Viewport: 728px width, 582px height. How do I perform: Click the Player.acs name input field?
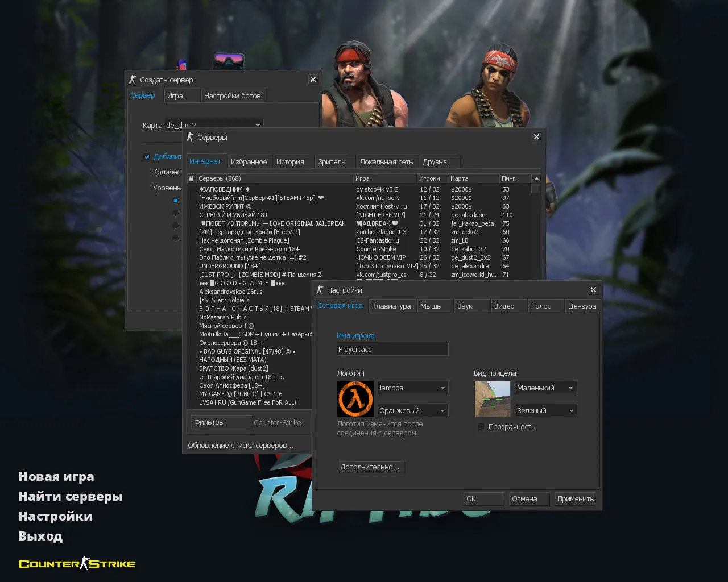point(392,349)
